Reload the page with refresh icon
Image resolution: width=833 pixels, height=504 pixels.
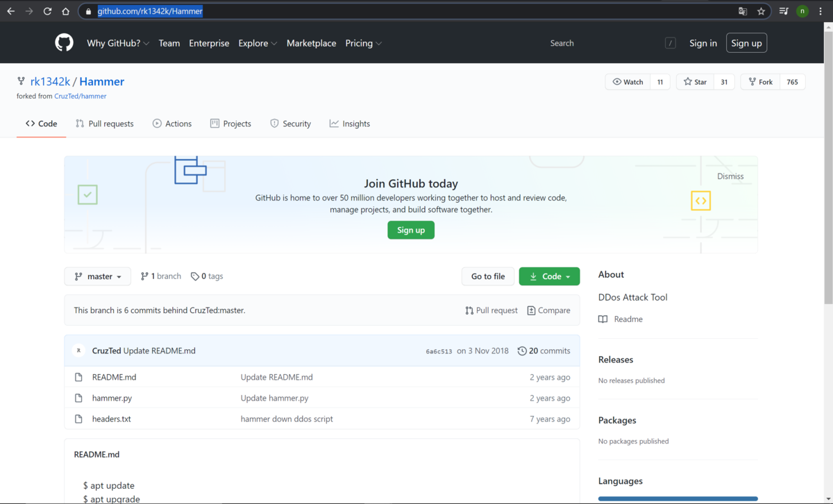pyautogui.click(x=47, y=11)
